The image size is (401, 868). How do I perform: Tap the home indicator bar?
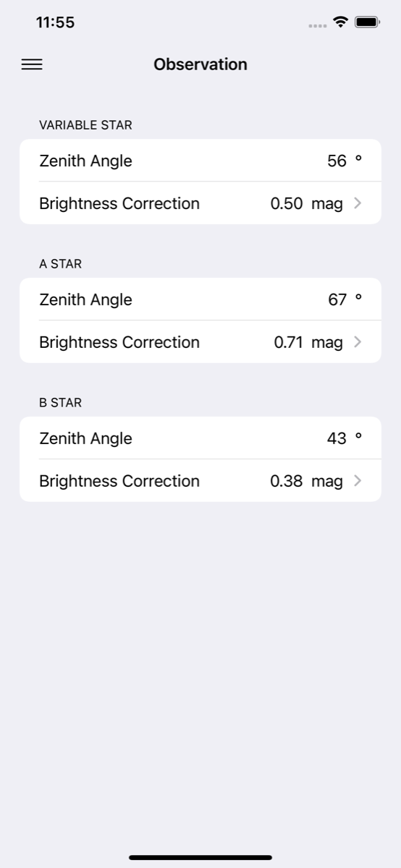[200, 857]
